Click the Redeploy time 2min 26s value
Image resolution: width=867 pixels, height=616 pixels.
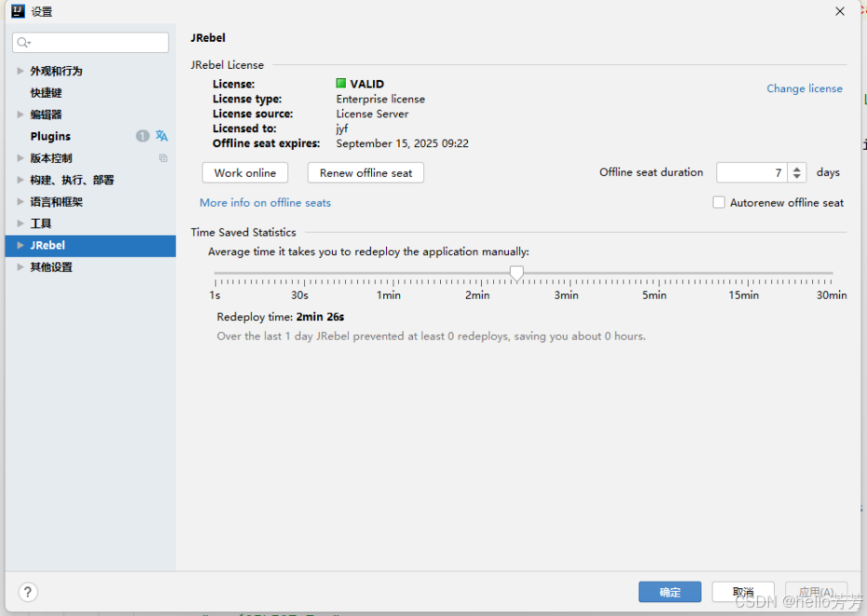[x=320, y=317]
